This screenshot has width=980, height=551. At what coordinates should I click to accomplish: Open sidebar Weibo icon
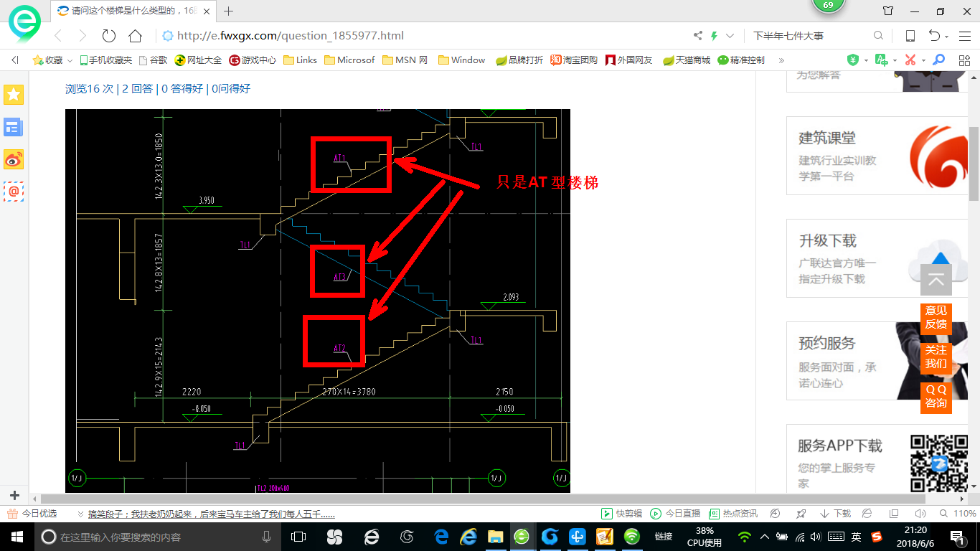pos(14,159)
